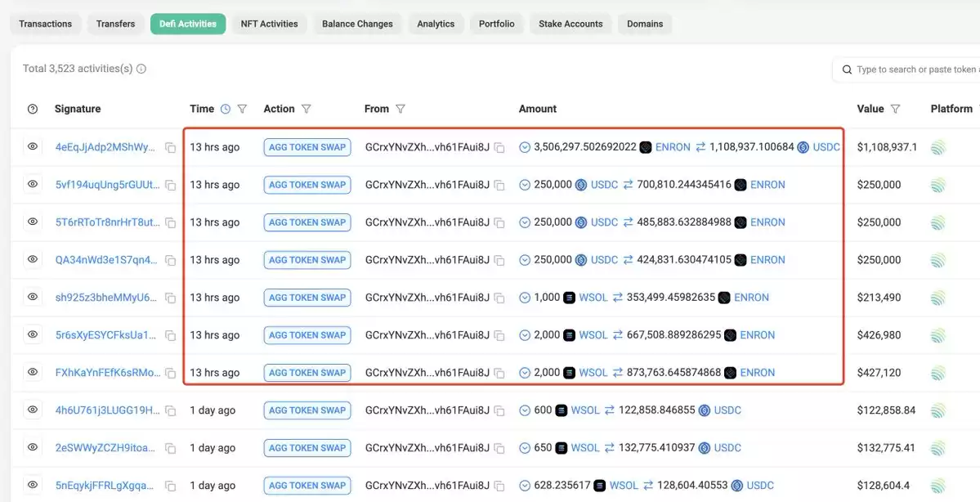Open Analytics tab

(x=436, y=24)
